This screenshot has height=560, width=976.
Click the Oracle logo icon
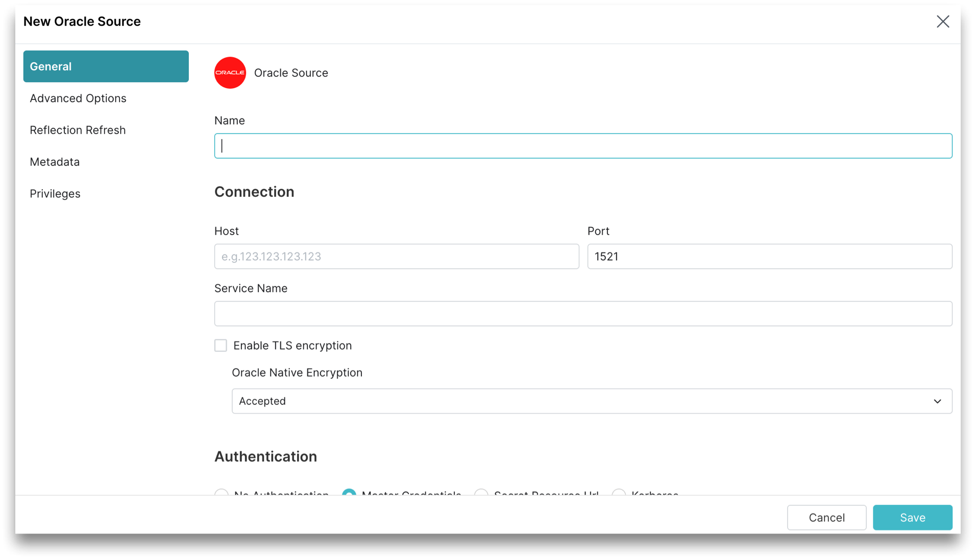[230, 73]
